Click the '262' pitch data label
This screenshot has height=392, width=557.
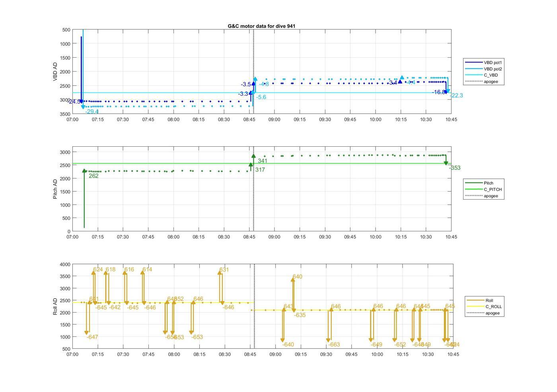[93, 176]
